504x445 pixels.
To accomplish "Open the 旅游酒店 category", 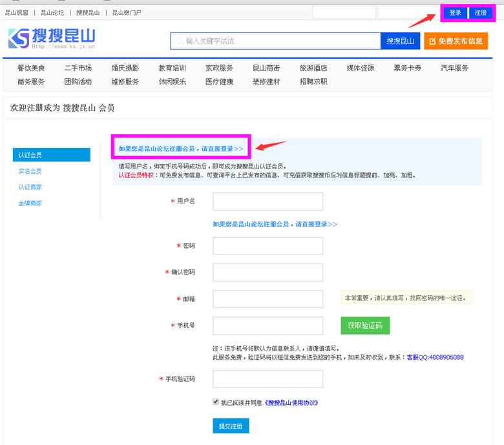I will pos(313,68).
